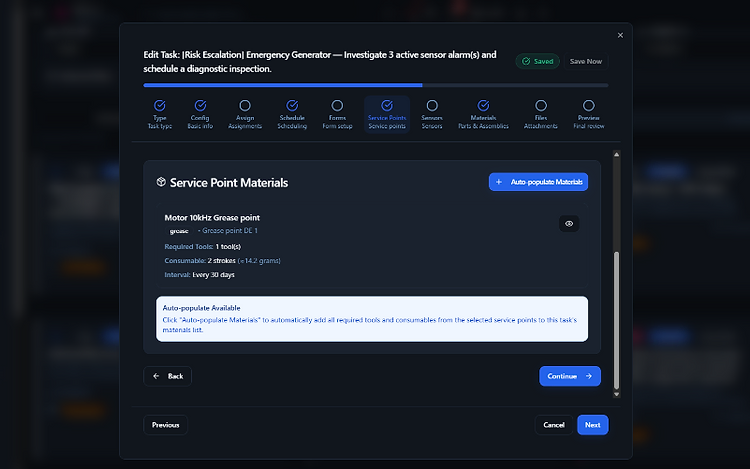Click the plus icon in Auto-populate Materials
This screenshot has height=469, width=750.
(499, 182)
